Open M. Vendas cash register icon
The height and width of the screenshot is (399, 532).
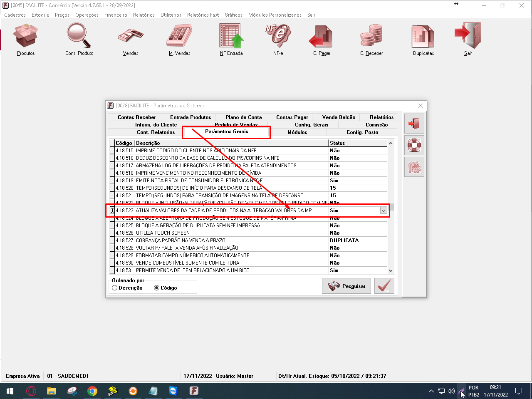point(179,35)
